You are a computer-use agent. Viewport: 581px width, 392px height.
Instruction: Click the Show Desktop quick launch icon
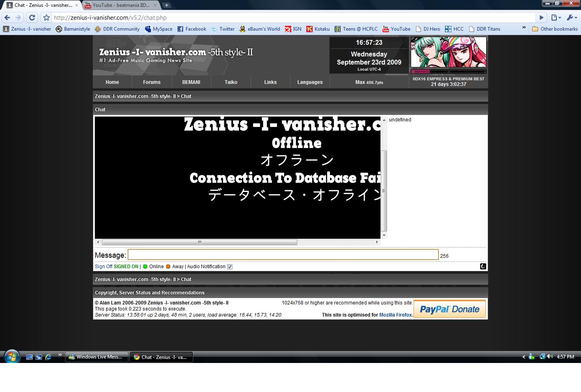(x=29, y=357)
